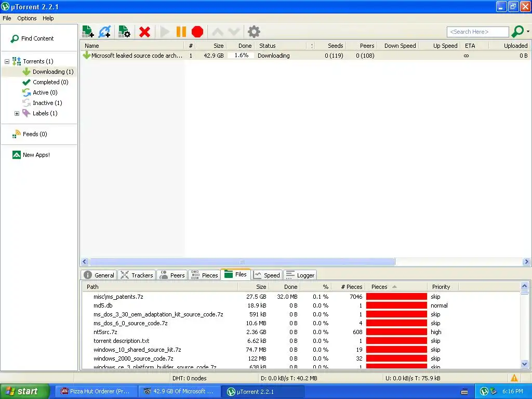
Task: Open the Help menu
Action: [x=48, y=18]
